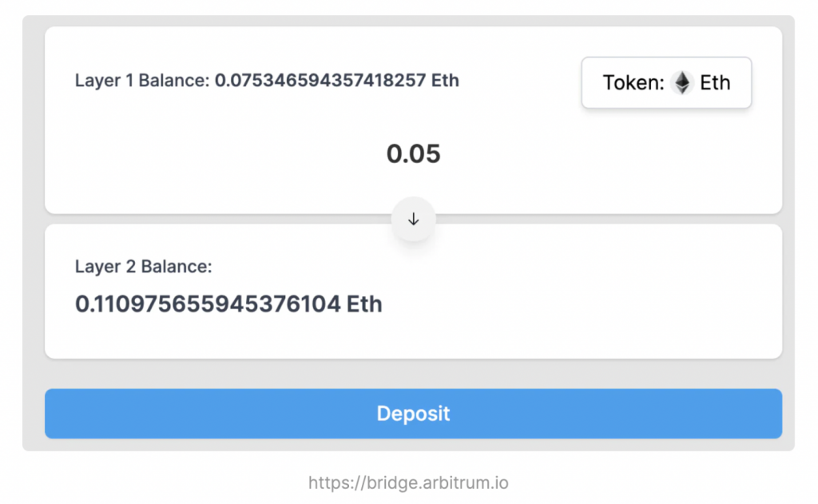Image resolution: width=818 pixels, height=504 pixels.
Task: Click "Eth" text beside the Ethereum logo
Action: 715,82
